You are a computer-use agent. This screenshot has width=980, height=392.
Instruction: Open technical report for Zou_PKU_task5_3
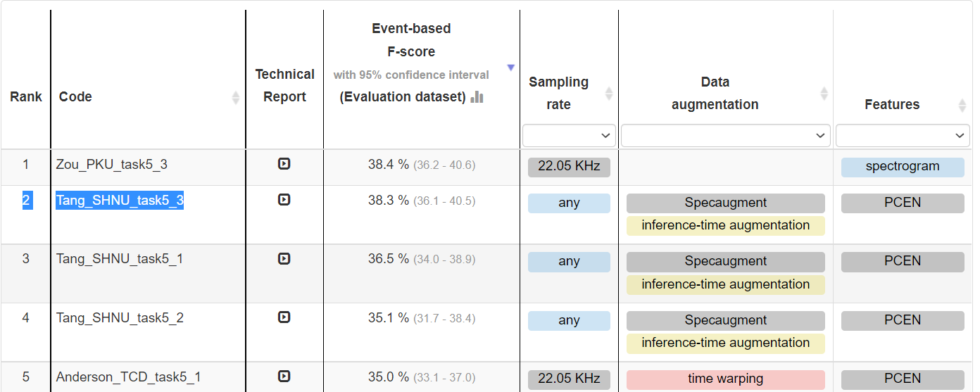coord(284,164)
